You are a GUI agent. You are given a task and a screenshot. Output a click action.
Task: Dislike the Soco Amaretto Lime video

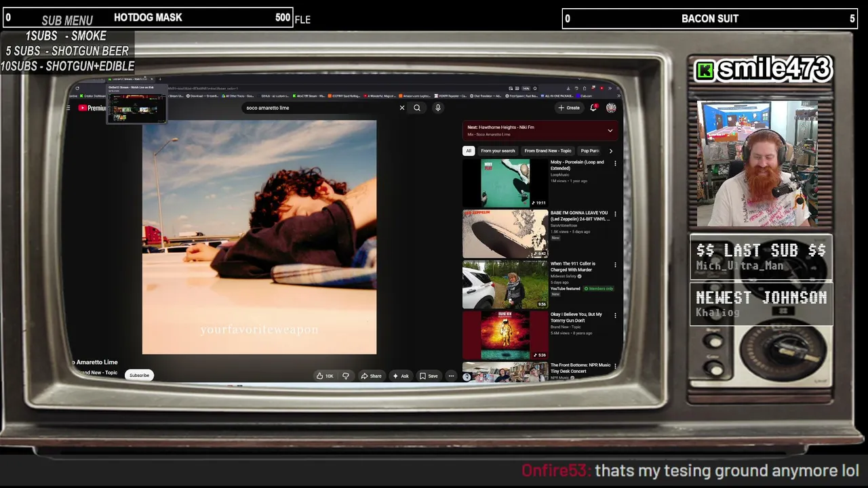346,376
